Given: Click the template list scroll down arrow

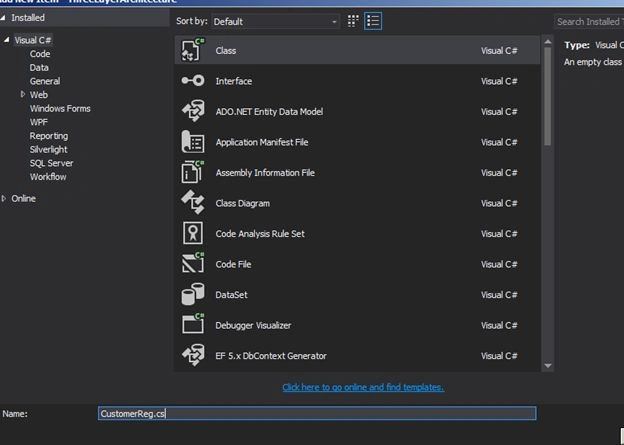Looking at the screenshot, I should click(x=548, y=366).
